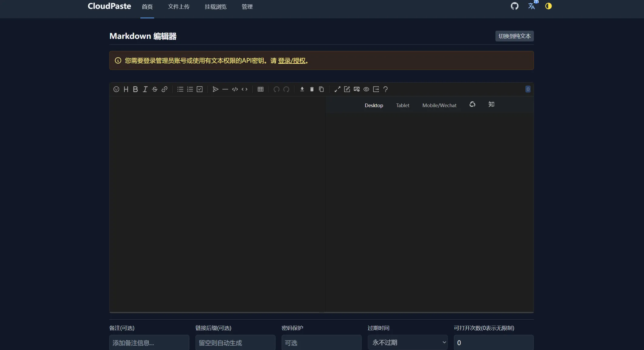Switch preview to Tablet mode
The image size is (644, 350).
click(x=403, y=105)
